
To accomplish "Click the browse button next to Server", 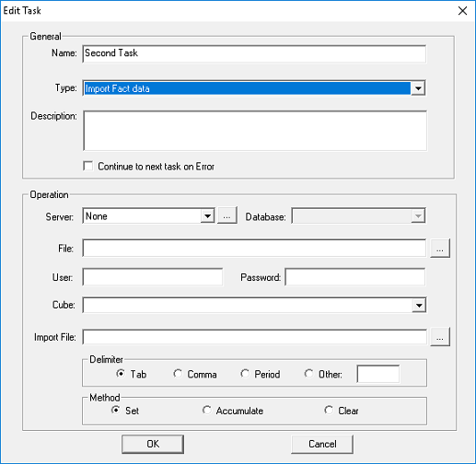I will 226,215.
